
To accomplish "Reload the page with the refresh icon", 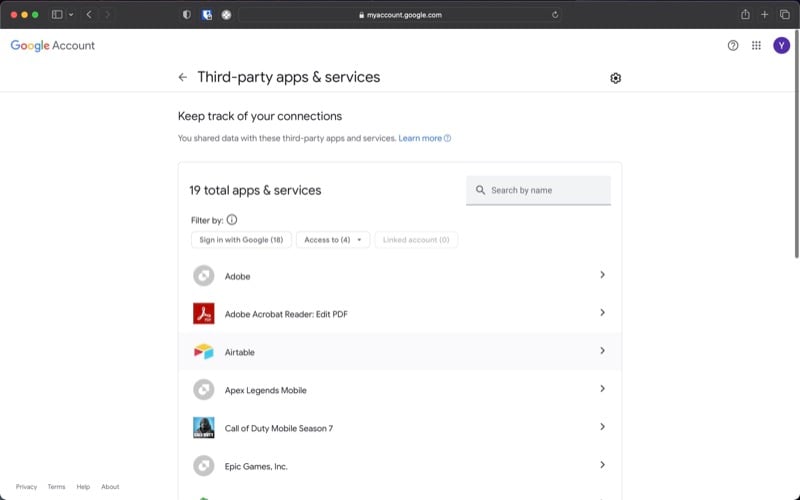I will [x=555, y=15].
